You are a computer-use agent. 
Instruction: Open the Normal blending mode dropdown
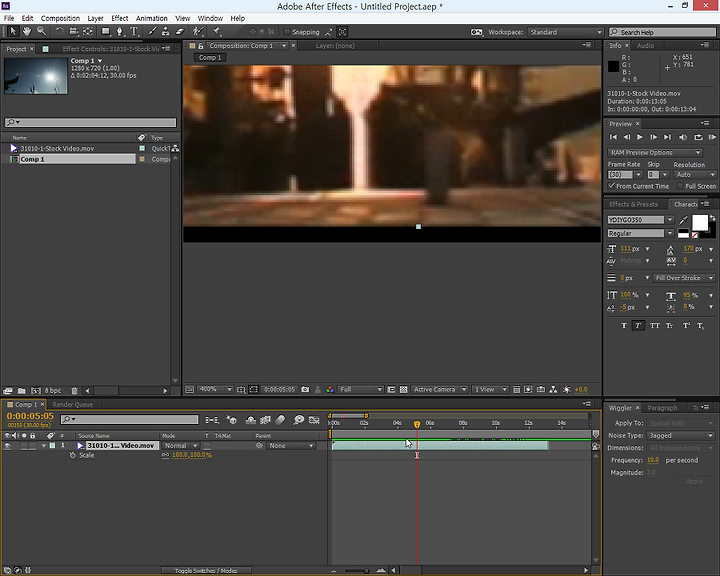[x=181, y=446]
